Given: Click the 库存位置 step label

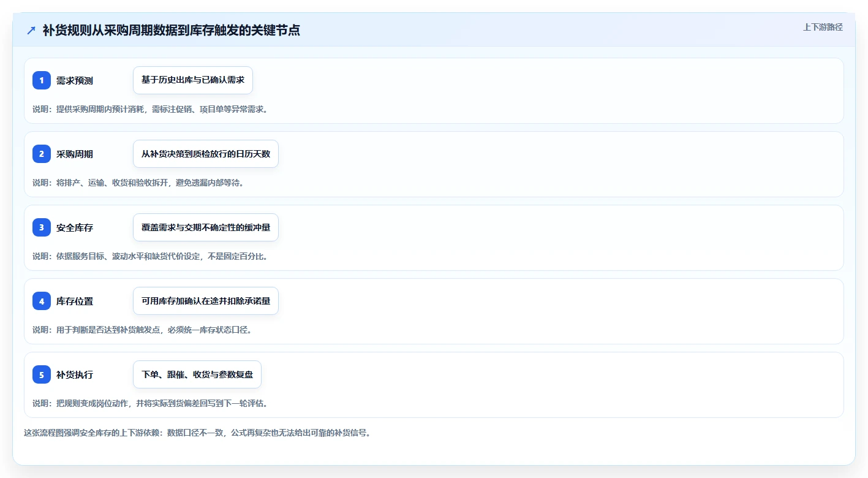Looking at the screenshot, I should click(x=75, y=301).
